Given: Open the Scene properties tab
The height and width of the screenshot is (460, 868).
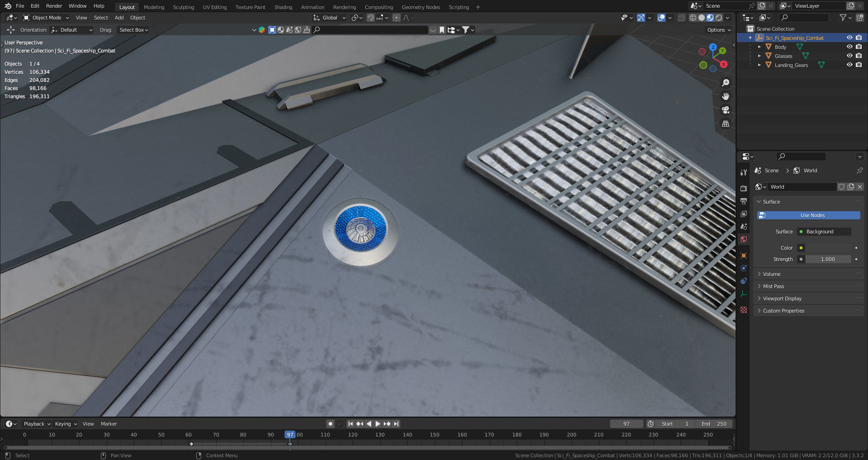Looking at the screenshot, I should [744, 226].
